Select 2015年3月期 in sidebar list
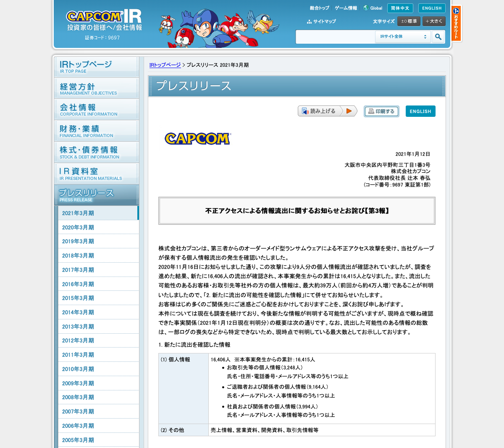The height and width of the screenshot is (448, 504). [x=98, y=298]
